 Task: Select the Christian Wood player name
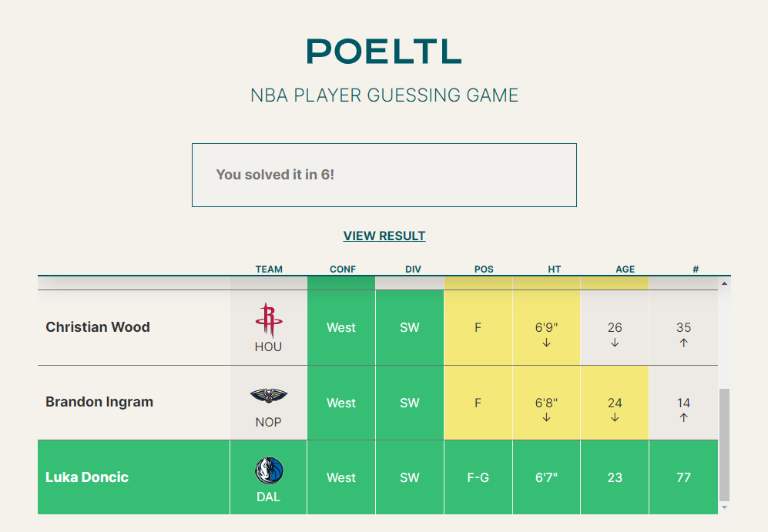pos(98,327)
